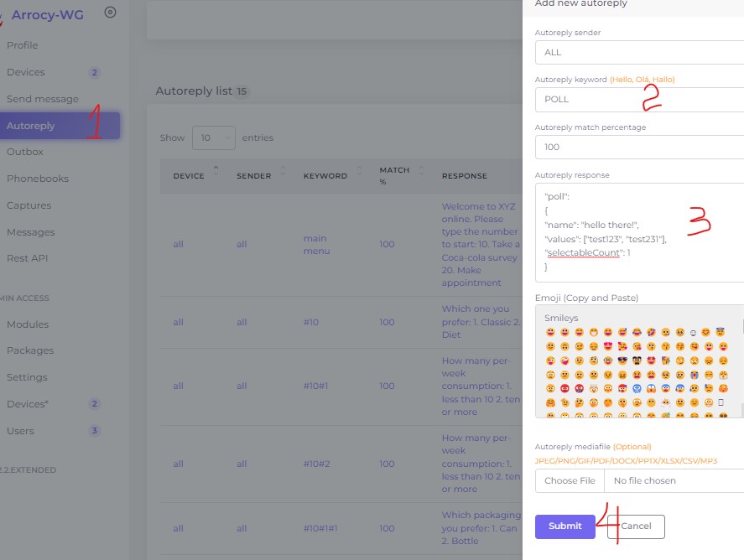The image size is (744, 560).
Task: Select the first grinning emoji in Smileys
Action: 550,333
